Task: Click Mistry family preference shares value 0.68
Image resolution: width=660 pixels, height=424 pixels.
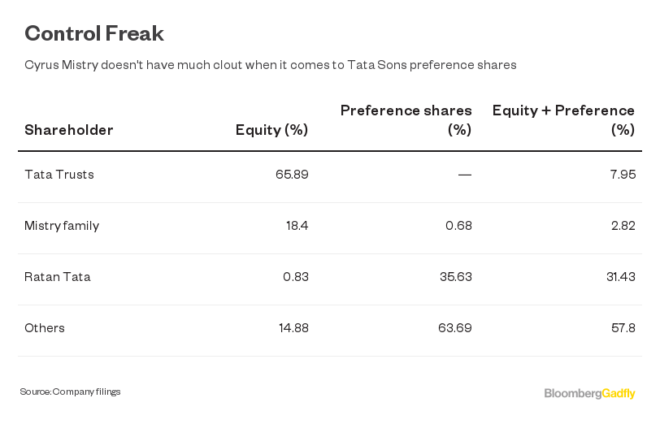Action: coord(459,225)
